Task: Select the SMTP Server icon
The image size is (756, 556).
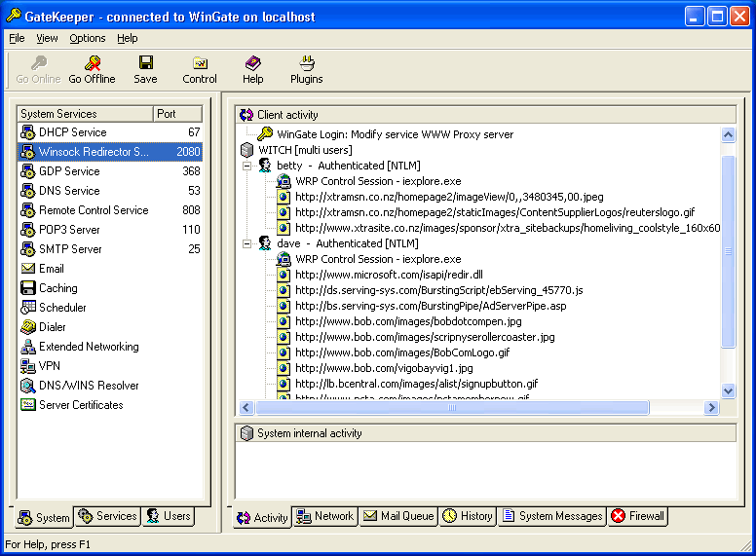Action: click(28, 249)
